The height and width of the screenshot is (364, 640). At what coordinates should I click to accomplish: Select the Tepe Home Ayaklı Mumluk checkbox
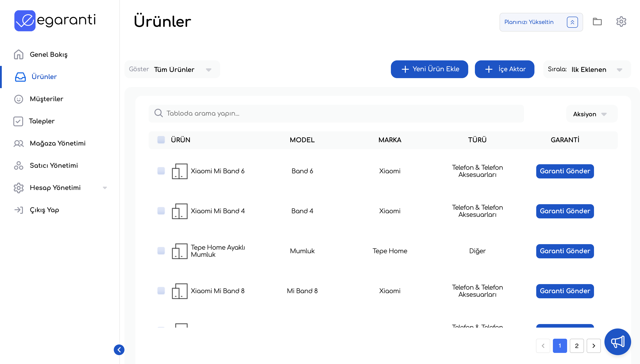click(161, 251)
